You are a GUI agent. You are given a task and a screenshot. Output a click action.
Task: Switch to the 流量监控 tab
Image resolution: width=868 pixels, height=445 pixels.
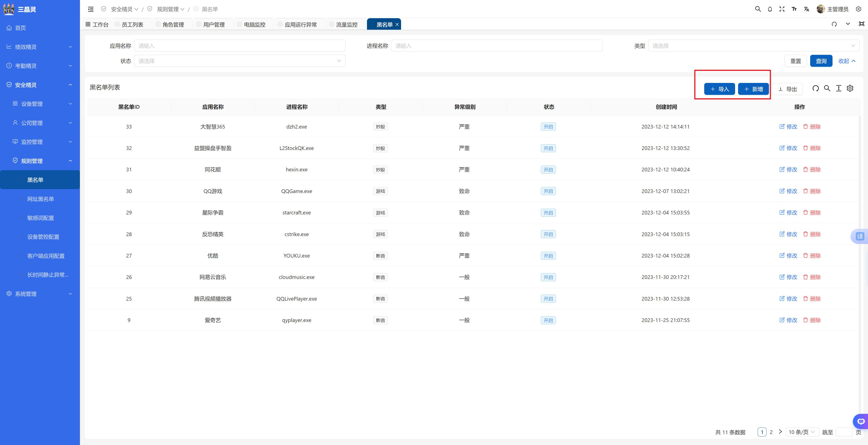click(x=346, y=25)
